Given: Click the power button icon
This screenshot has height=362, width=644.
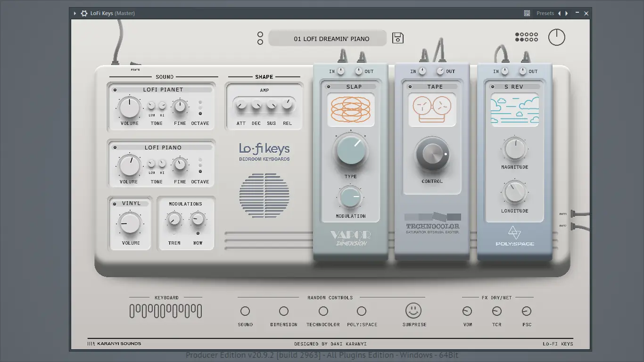Looking at the screenshot, I should pyautogui.click(x=557, y=37).
